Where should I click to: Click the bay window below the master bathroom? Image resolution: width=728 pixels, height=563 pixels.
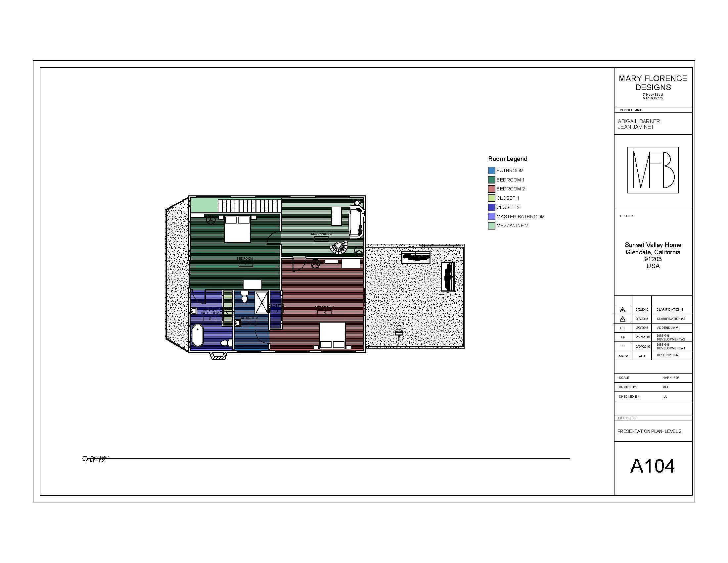(219, 356)
